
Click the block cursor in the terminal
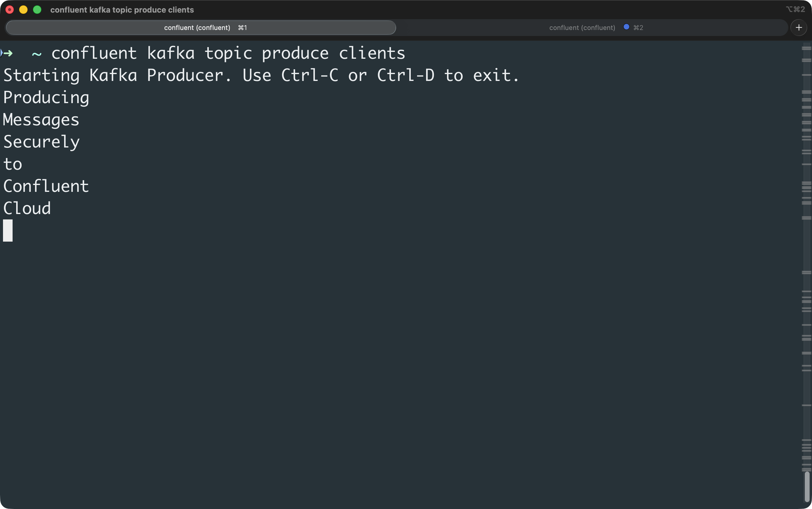(7, 231)
